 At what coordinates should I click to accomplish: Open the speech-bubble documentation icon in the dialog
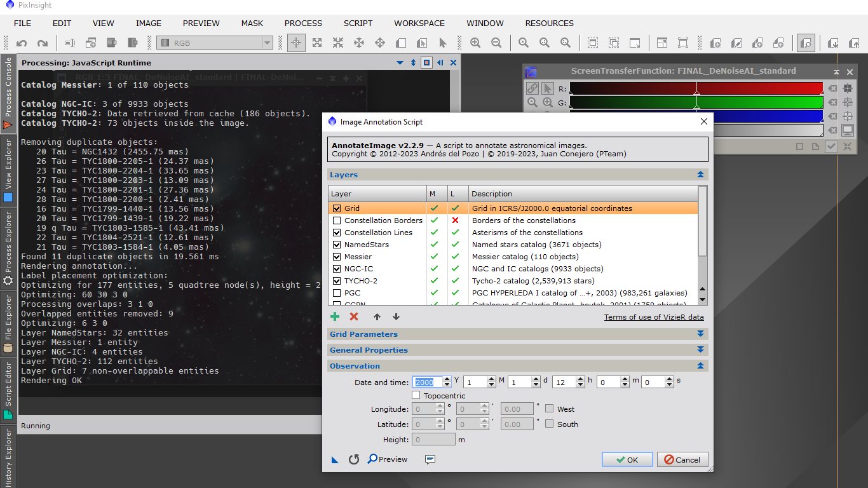430,459
